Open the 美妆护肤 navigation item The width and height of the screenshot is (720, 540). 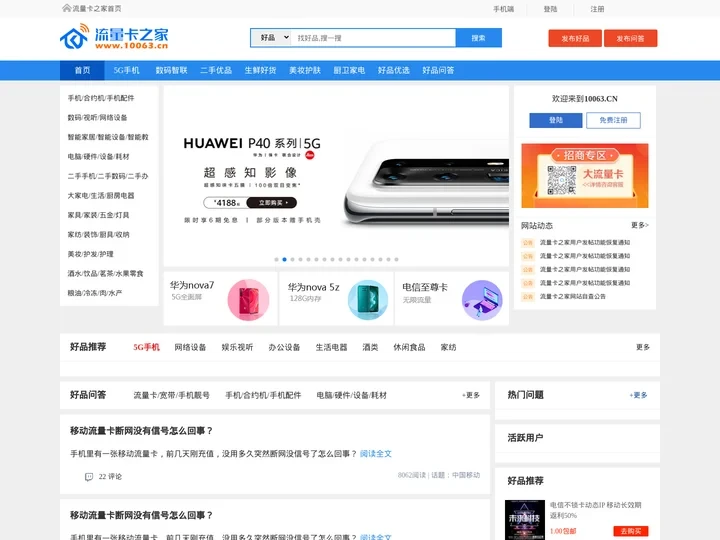(x=305, y=70)
